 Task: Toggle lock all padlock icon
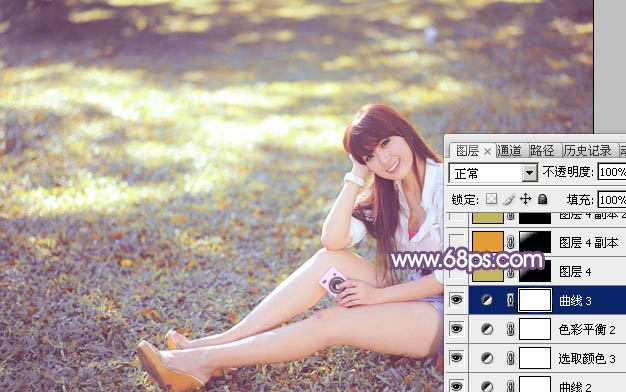tap(542, 199)
